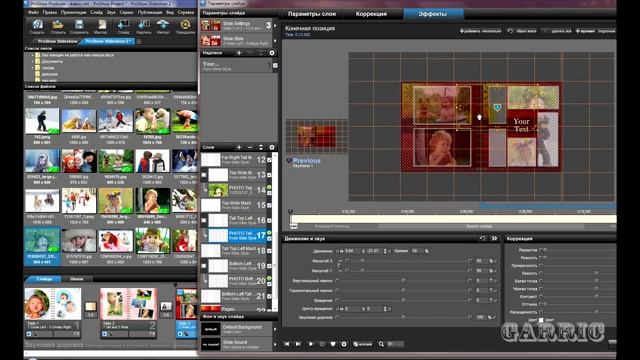Add a layer with Слои plus icon

tap(239, 147)
